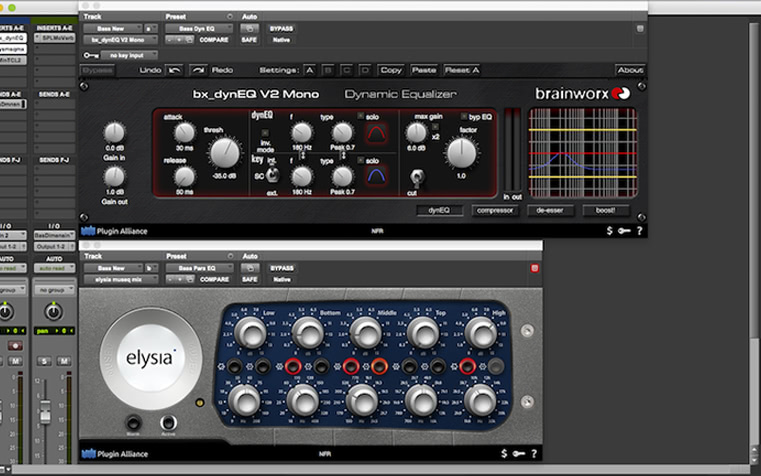This screenshot has width=761, height=476.
Task: Click the dollar sign icon in bx_dynEQ footer
Action: coord(610,231)
